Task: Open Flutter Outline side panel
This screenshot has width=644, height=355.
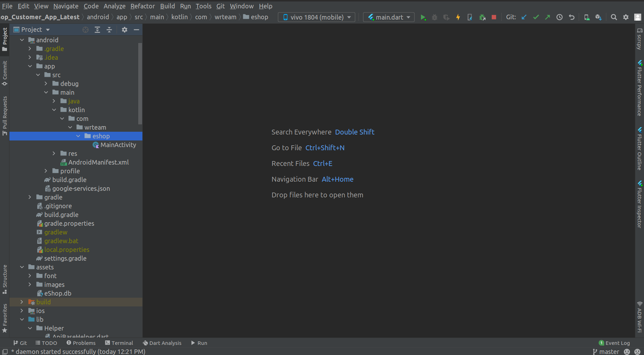Action: click(639, 148)
